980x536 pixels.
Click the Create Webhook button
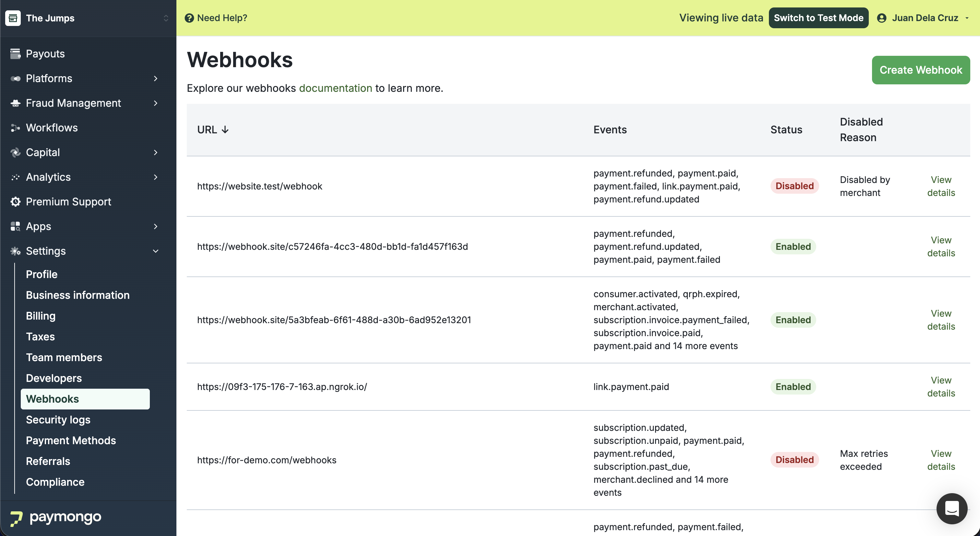click(921, 70)
